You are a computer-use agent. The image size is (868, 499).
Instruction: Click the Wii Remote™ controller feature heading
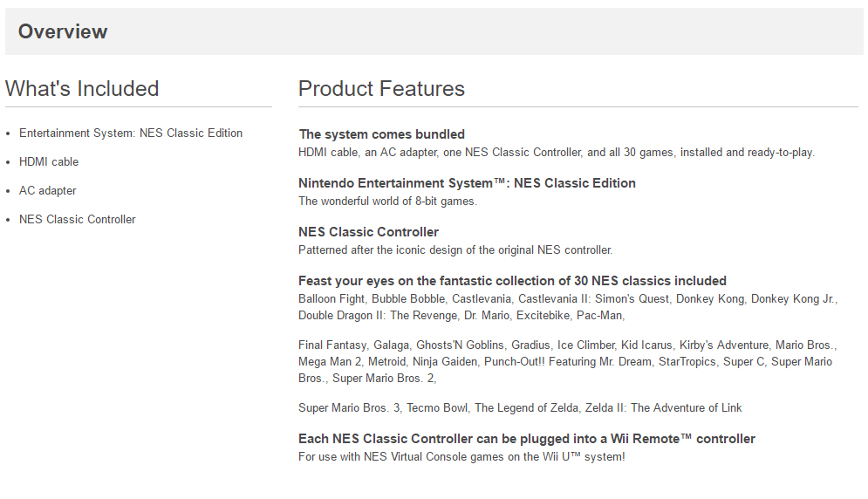526,439
